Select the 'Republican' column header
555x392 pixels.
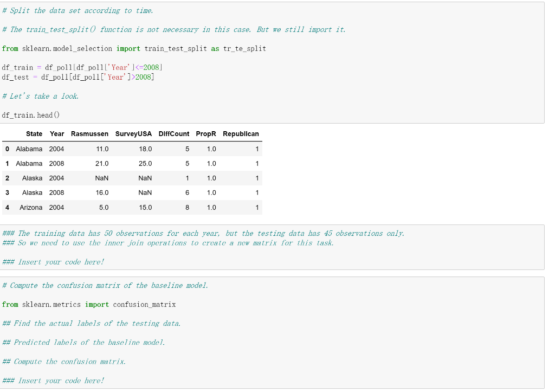point(241,133)
